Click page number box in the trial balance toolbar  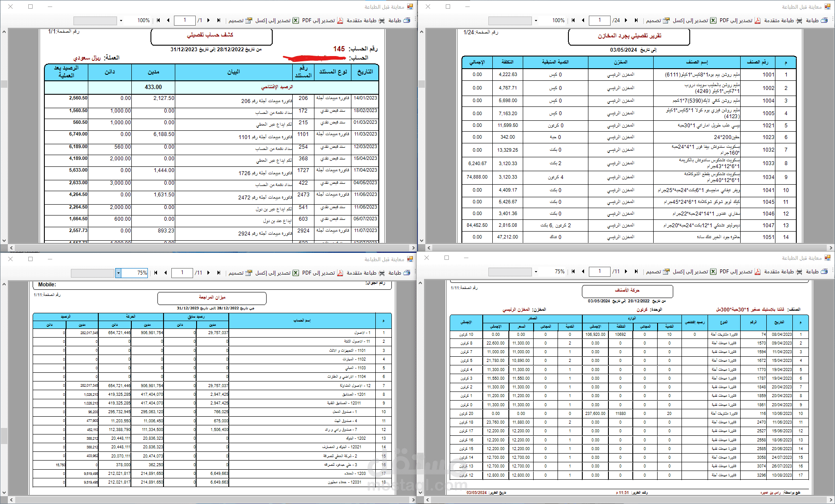182,273
